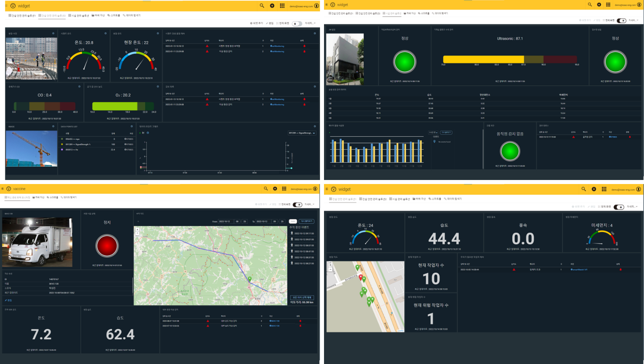Open the gear on the DATA POINTS LIST widget
Viewport: 644px width, 364px height.
tap(132, 126)
